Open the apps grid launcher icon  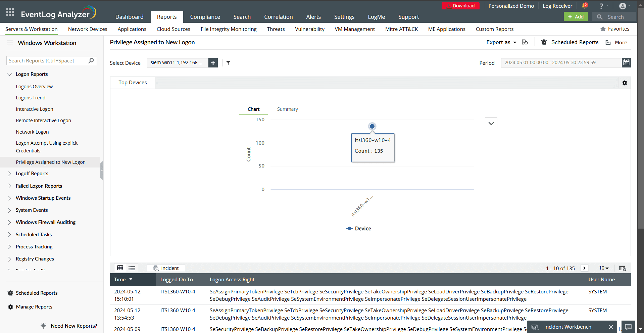(10, 12)
